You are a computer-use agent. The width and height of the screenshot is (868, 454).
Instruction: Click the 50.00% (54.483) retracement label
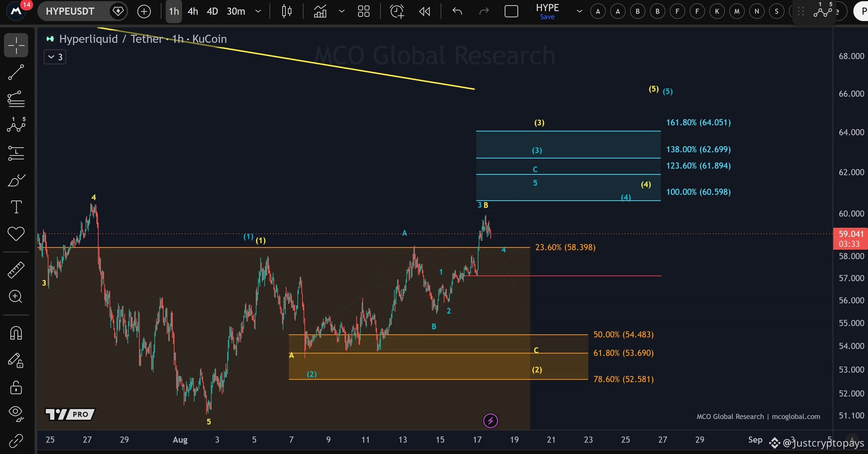click(623, 334)
